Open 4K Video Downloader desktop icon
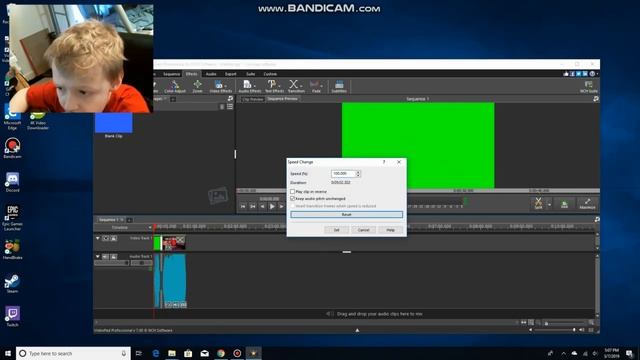The image size is (640, 360). click(x=38, y=121)
